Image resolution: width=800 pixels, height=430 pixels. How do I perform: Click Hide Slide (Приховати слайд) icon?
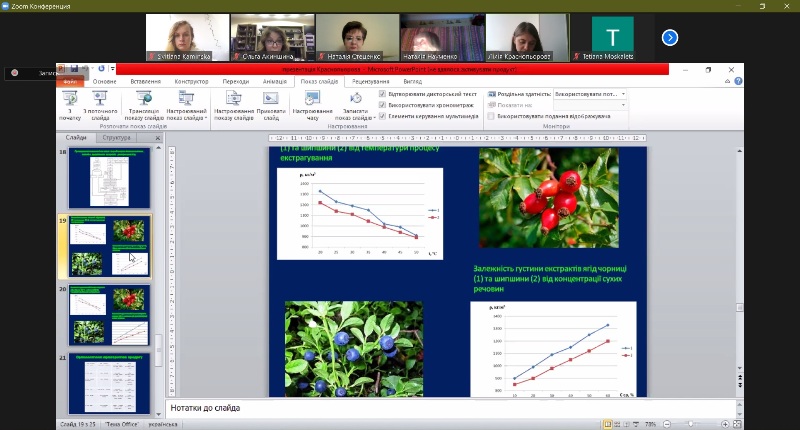click(271, 98)
